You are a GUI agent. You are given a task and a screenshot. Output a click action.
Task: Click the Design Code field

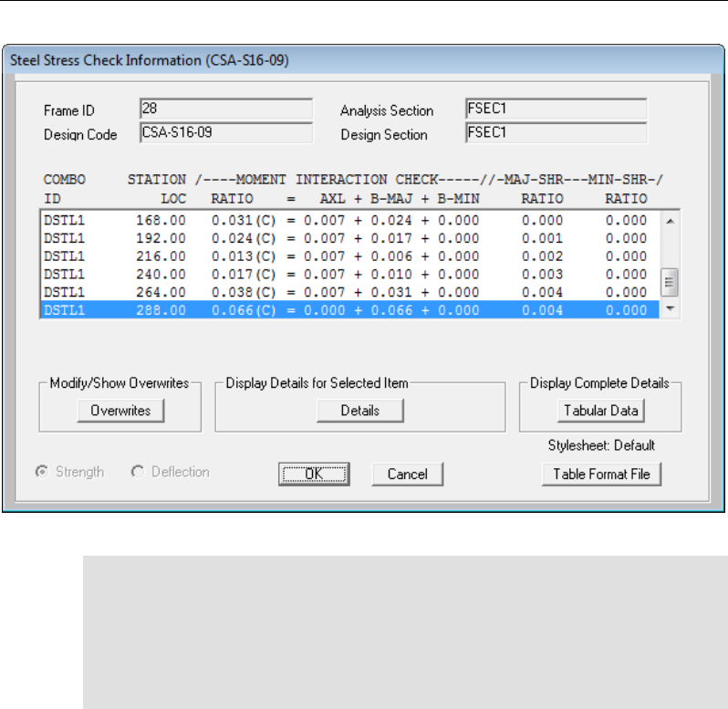point(226,133)
